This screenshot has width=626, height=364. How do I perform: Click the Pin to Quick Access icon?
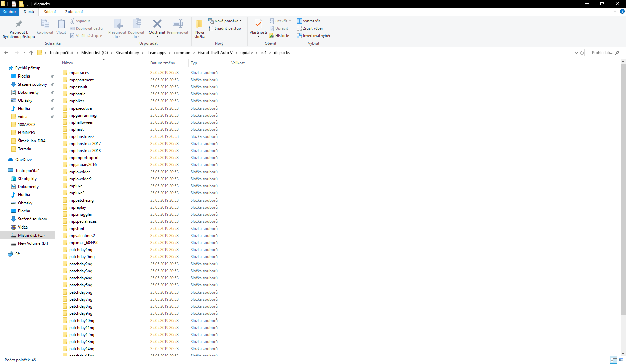(19, 24)
